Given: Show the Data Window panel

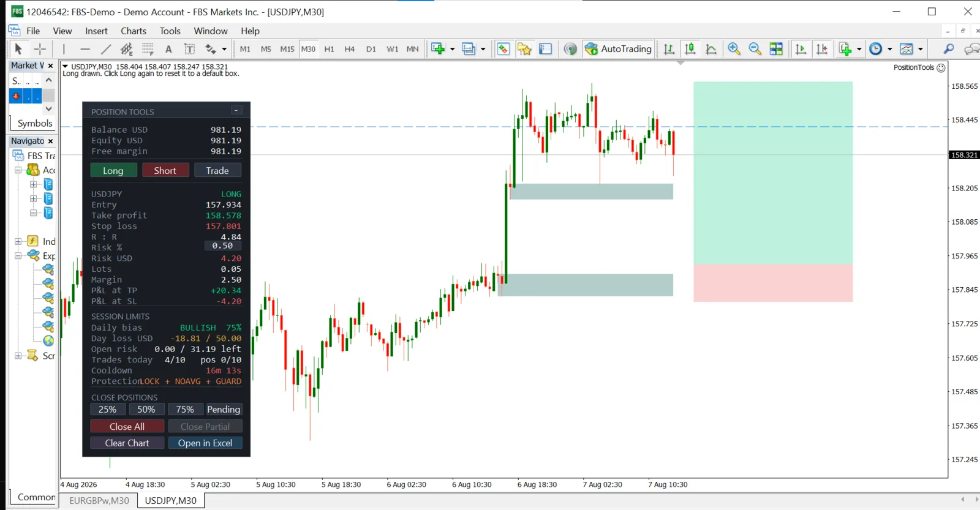Looking at the screenshot, I should click(545, 49).
